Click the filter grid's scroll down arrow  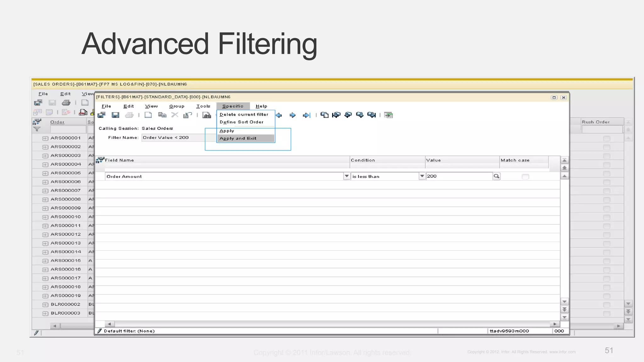(x=564, y=302)
